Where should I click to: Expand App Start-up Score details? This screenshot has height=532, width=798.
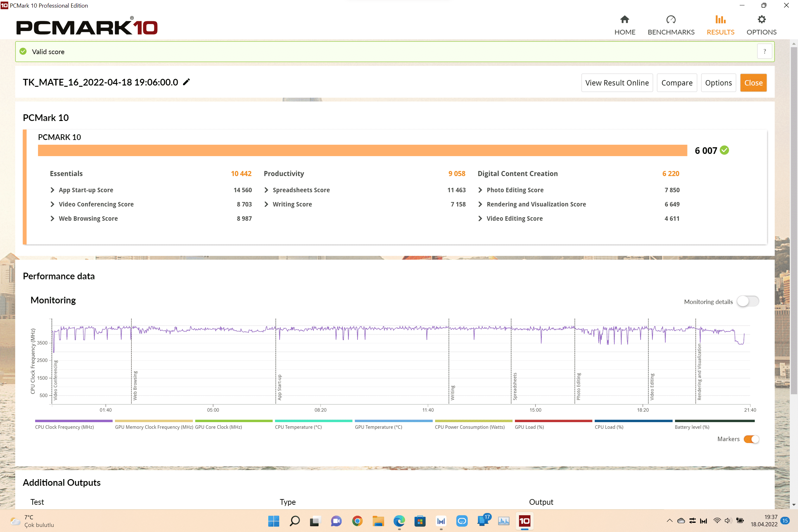click(x=52, y=190)
